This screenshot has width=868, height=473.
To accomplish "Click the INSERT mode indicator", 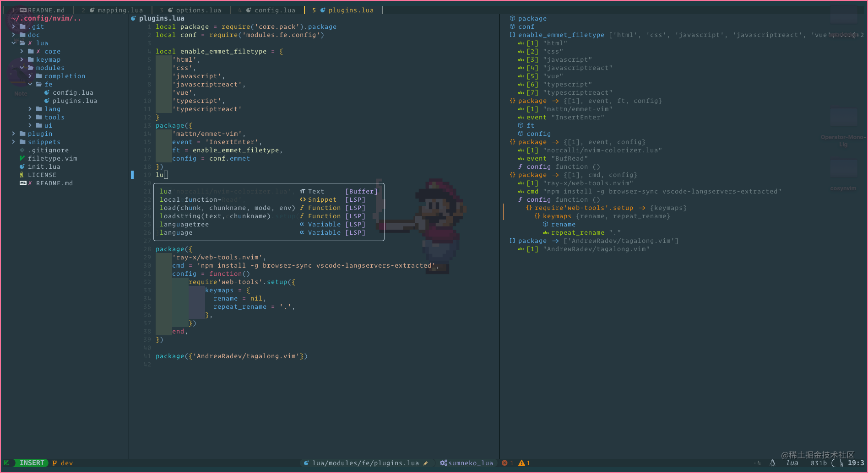I will pyautogui.click(x=32, y=463).
